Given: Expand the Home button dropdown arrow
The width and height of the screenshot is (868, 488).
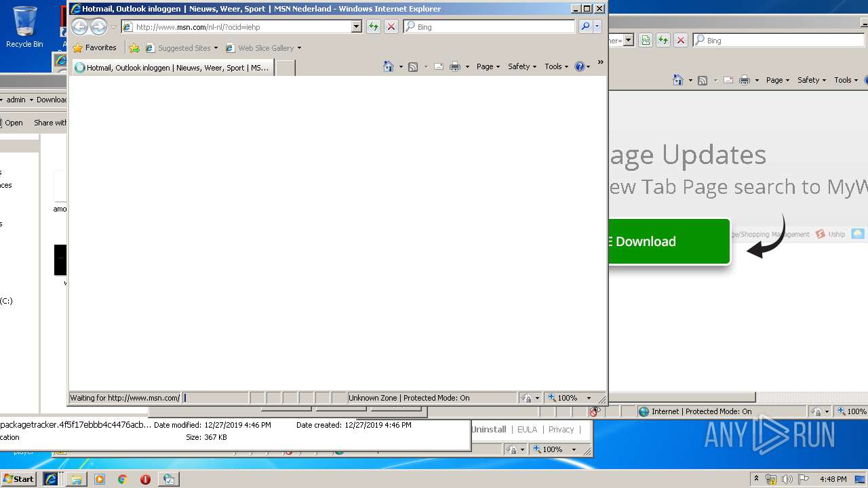Looking at the screenshot, I should pyautogui.click(x=400, y=66).
